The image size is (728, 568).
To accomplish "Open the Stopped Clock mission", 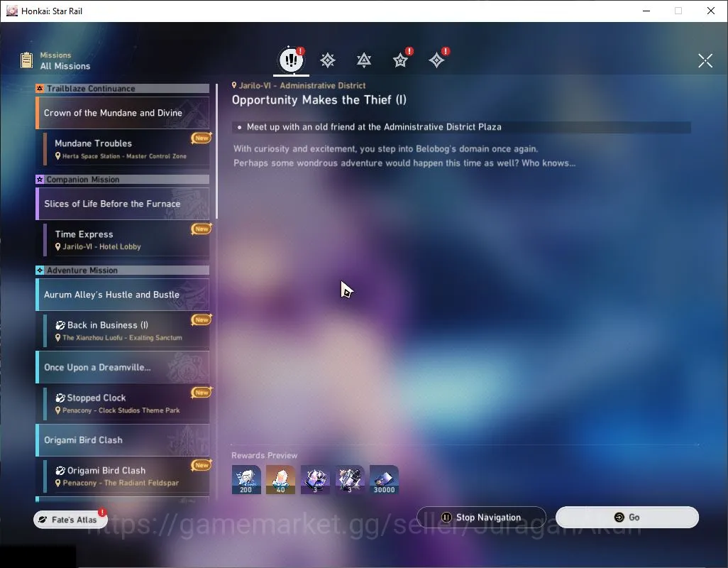I will click(x=127, y=403).
